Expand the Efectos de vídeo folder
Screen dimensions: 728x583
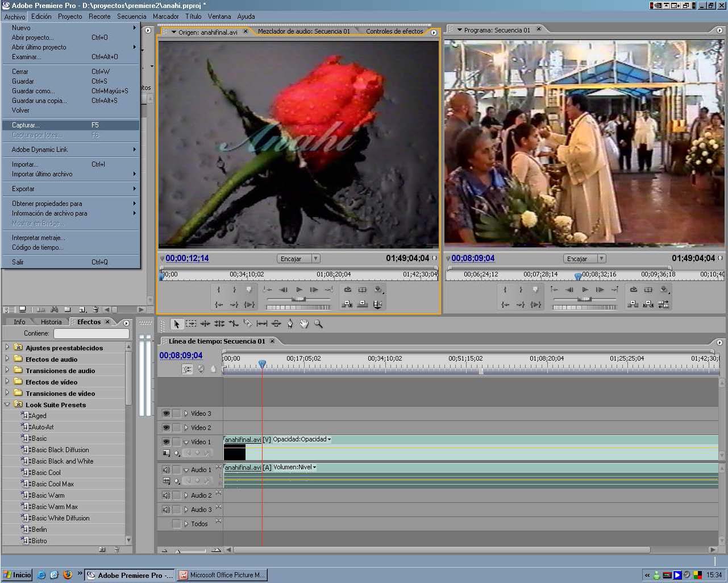(7, 382)
